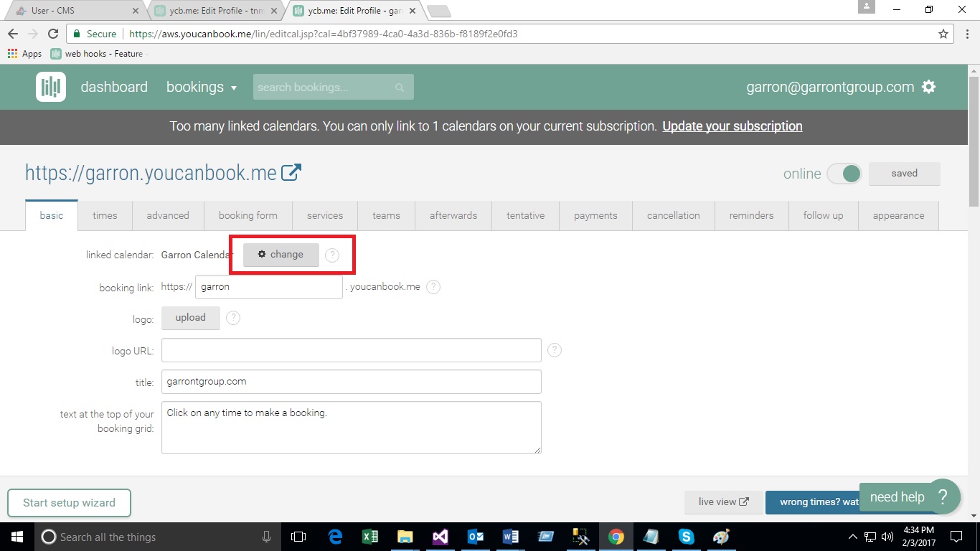Click help icon next to logo upload
Screen dimensions: 980x551
point(233,318)
